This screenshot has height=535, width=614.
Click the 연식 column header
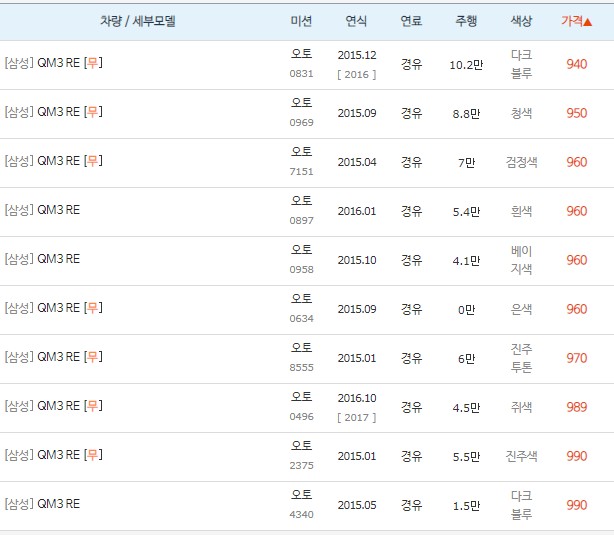tap(356, 21)
